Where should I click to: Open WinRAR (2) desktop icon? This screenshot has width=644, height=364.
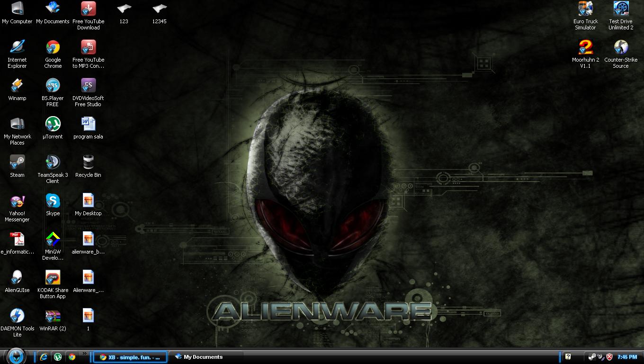click(x=53, y=320)
